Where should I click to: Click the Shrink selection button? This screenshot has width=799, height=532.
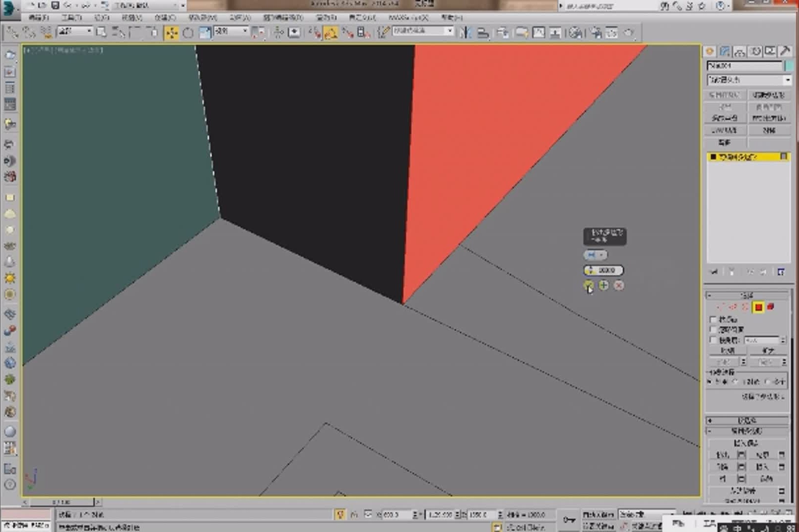[x=728, y=350]
